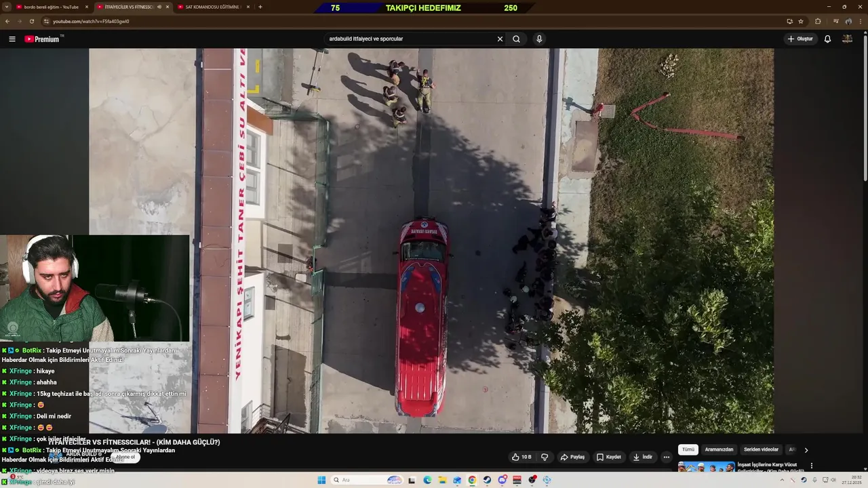The image size is (868, 488).
Task: Bookmark this page with the star icon
Action: (x=801, y=21)
